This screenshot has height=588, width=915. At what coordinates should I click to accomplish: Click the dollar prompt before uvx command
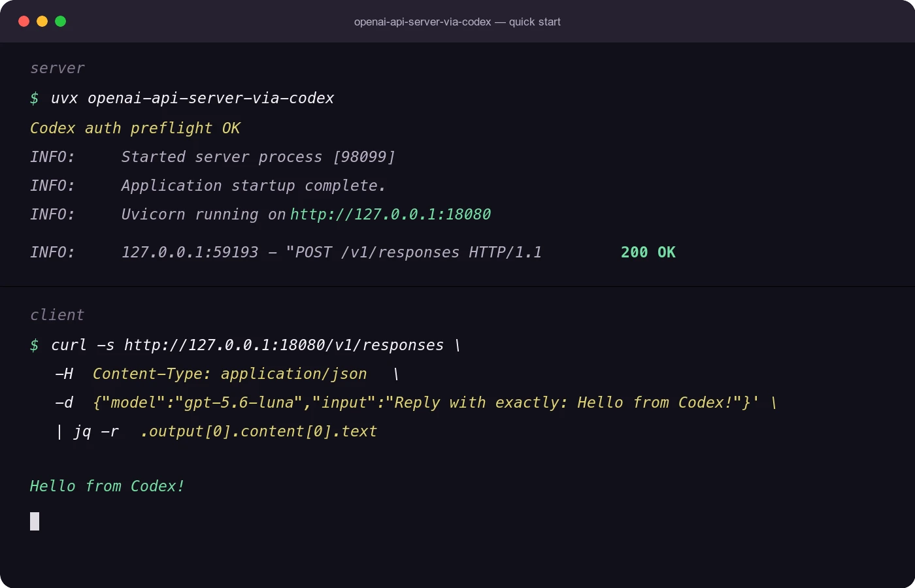(35, 98)
